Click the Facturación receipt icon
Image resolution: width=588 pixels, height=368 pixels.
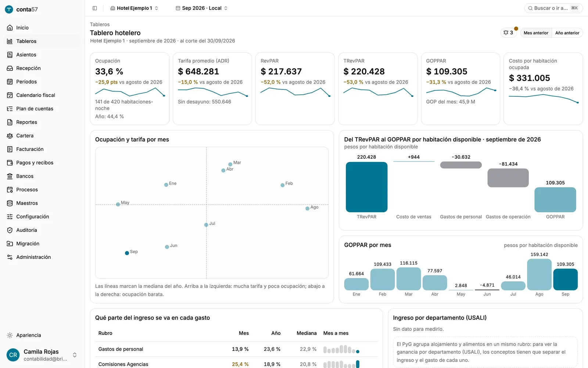tap(10, 149)
